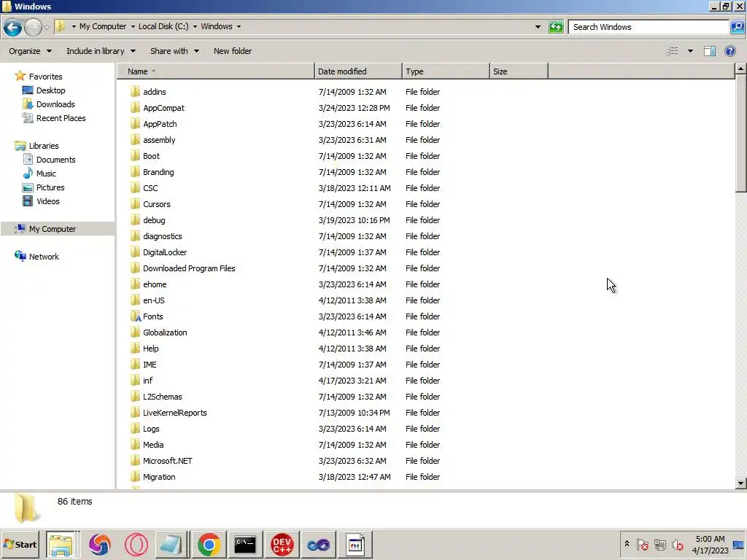Viewport: 747px width, 560px height.
Task: Show hidden tray icons arrow
Action: [x=627, y=544]
